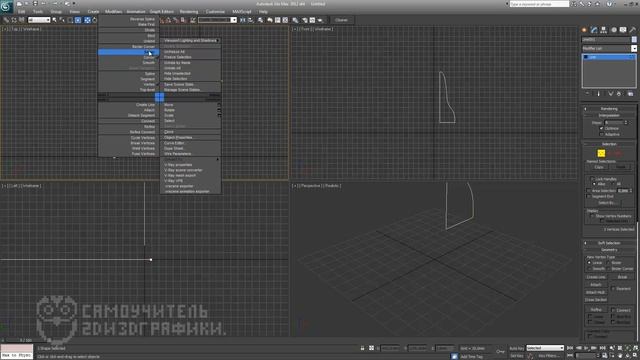Open the Utilities hammer tab

(633, 30)
